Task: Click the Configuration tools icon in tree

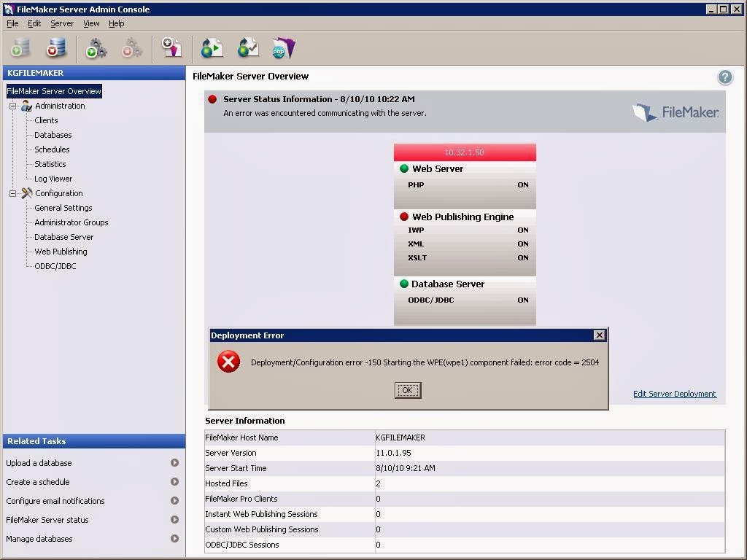Action: point(27,192)
